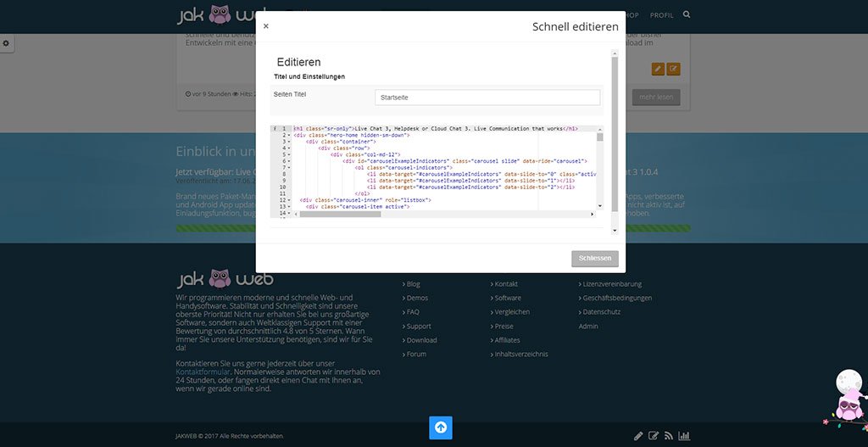Click the Kontaktformular link in footer text
Screen dimensions: 868x447
point(203,372)
